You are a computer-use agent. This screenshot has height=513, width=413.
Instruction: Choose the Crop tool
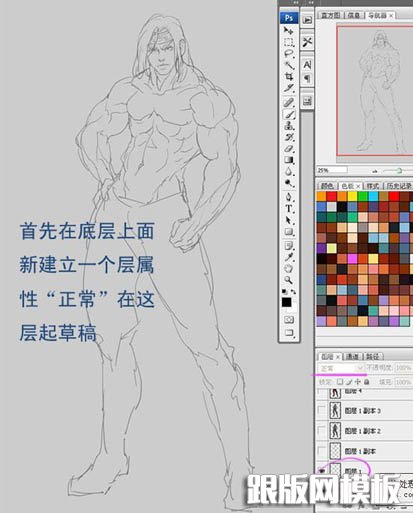(x=289, y=76)
